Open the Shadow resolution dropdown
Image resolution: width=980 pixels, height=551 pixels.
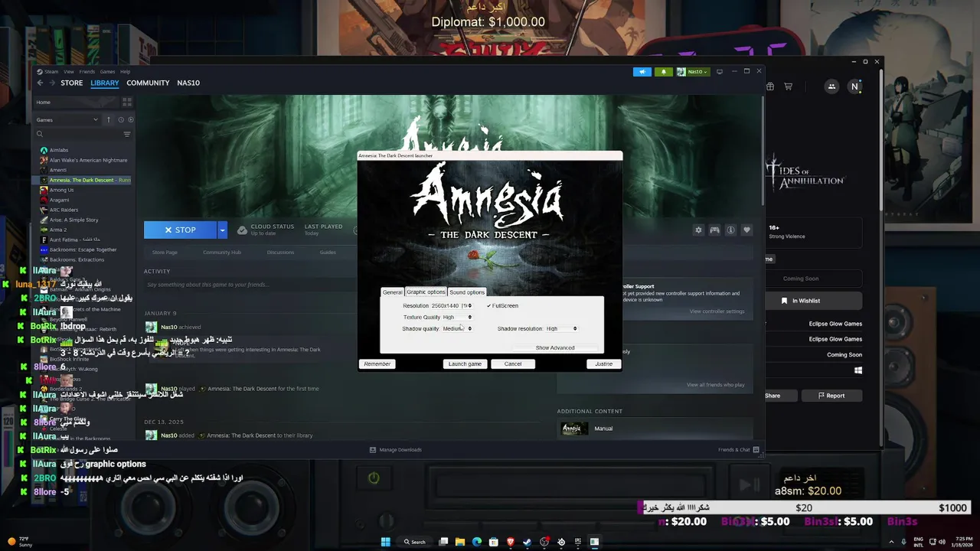point(561,328)
